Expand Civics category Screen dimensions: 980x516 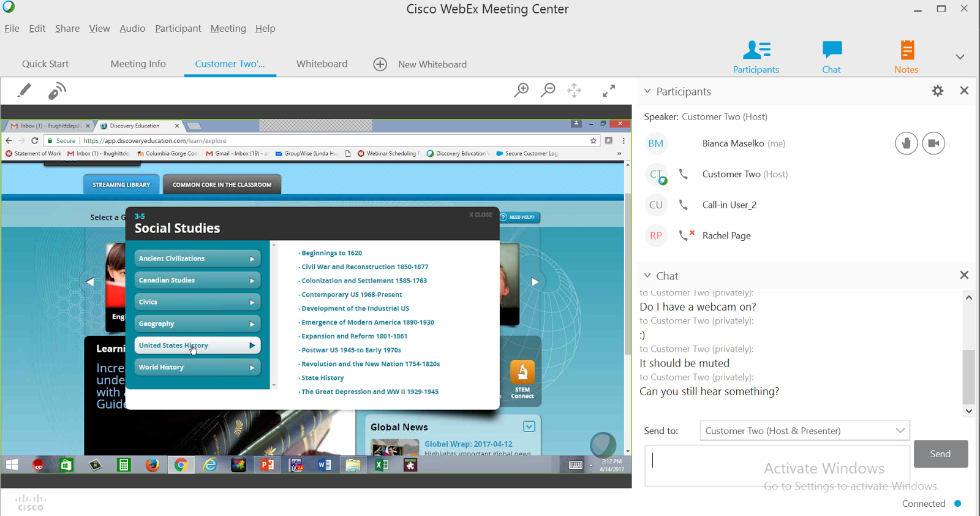[197, 302]
